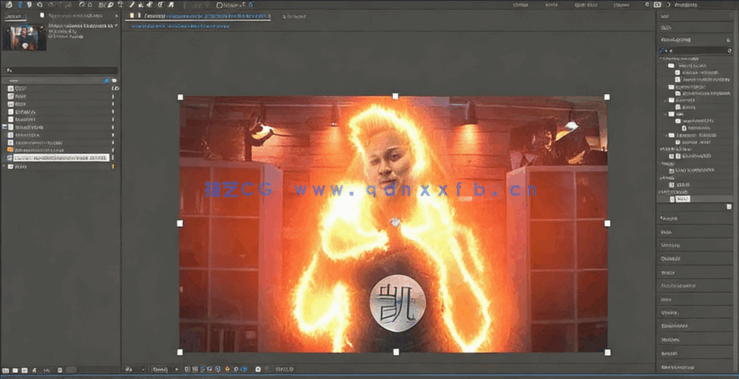
Task: Expand the folder at the bottom of the Project list
Action: (5, 166)
